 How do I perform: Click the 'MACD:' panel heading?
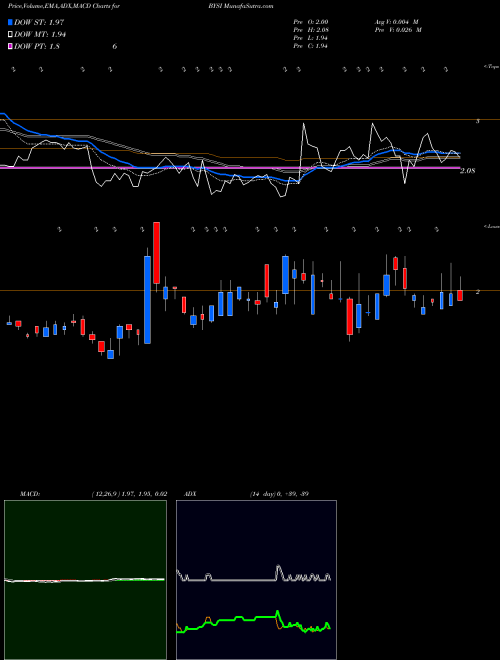(x=30, y=494)
